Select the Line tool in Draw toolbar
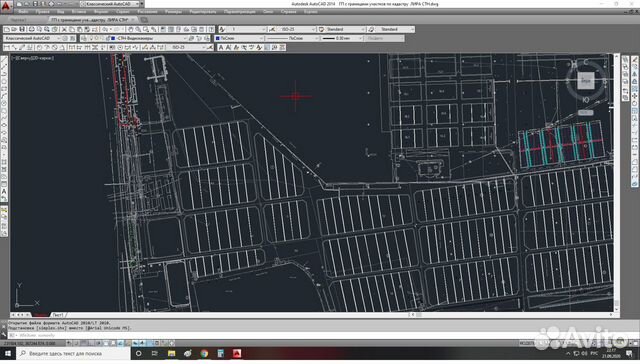640x364 pixels. [4, 60]
